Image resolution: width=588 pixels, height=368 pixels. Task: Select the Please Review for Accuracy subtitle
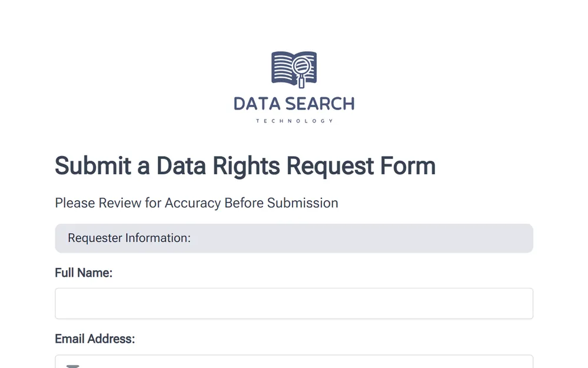197,203
